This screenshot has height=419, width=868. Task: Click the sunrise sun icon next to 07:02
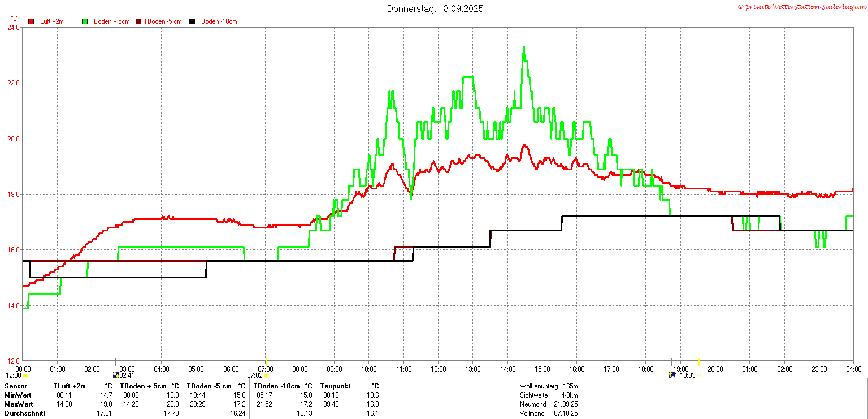[266, 375]
